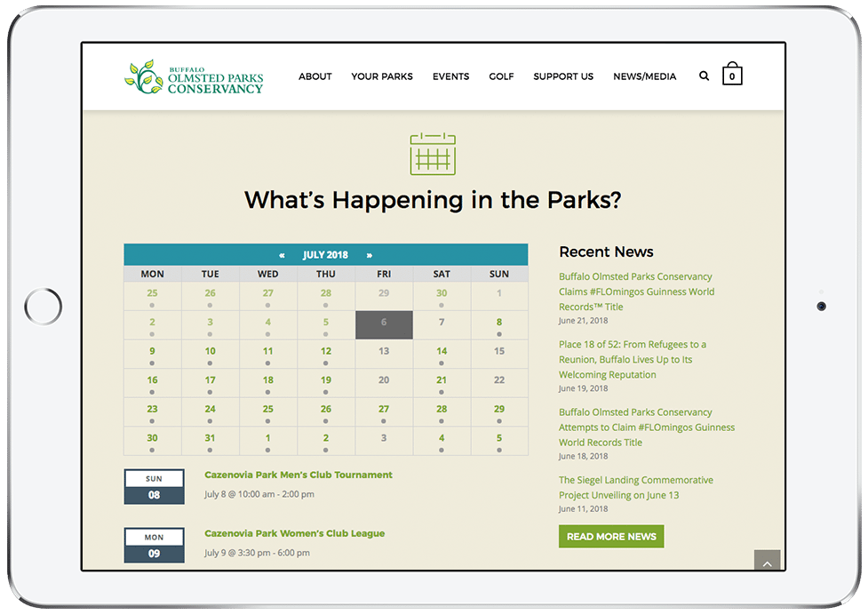The image size is (868, 615).
Task: Click the JULY 2018 month title
Action: [x=325, y=255]
